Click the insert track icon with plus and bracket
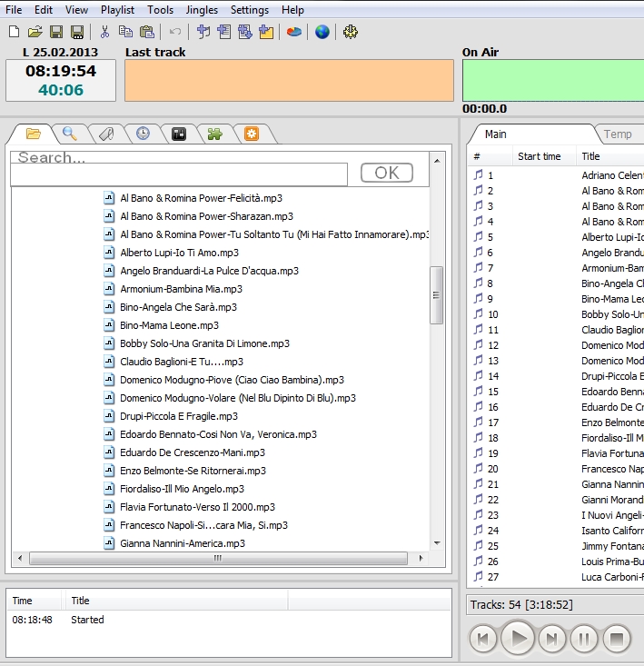 pos(203,32)
